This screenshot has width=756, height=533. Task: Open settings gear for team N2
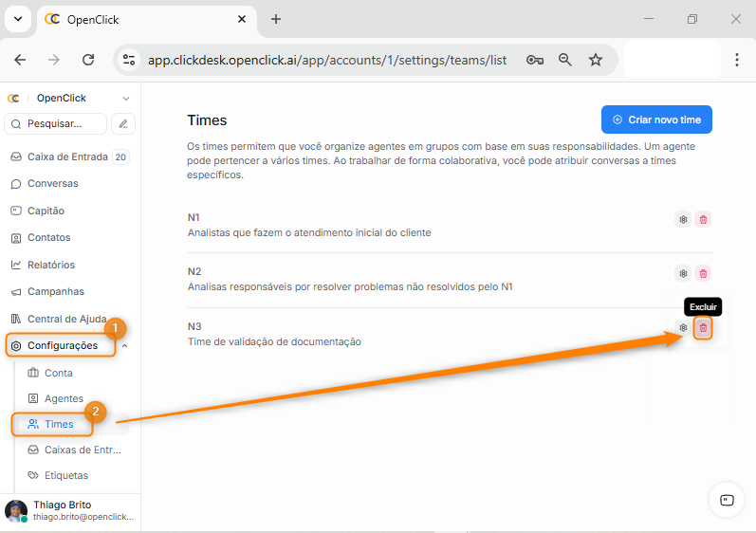coord(683,274)
